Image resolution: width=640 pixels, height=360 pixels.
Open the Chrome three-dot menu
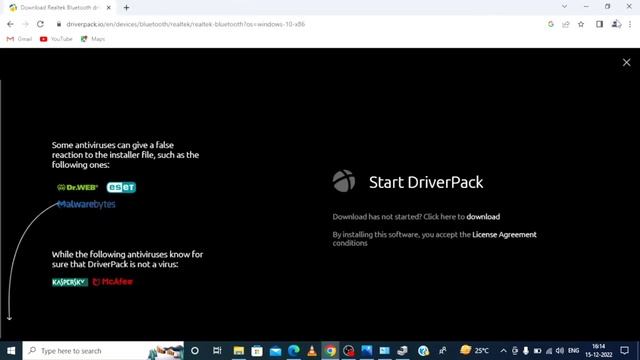[630, 24]
